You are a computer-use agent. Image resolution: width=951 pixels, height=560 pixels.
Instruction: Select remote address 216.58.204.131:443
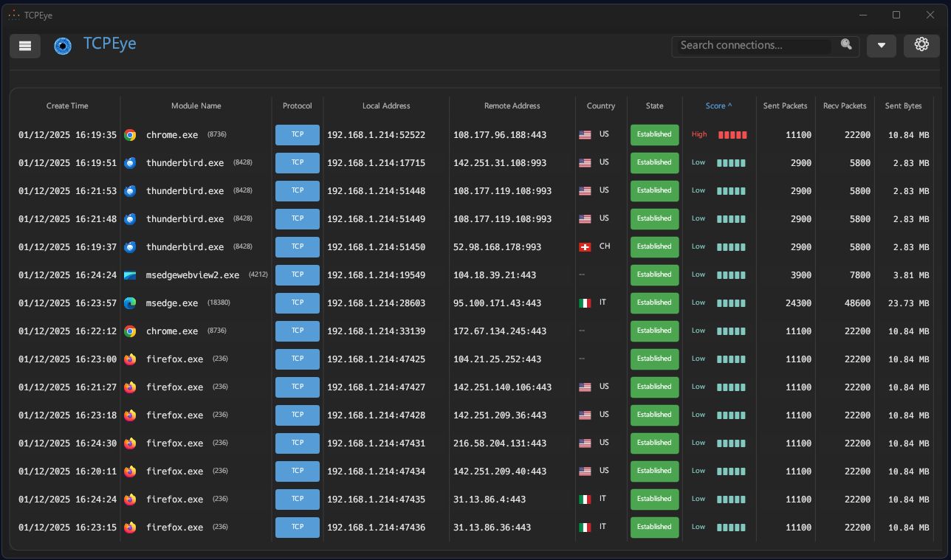click(500, 443)
